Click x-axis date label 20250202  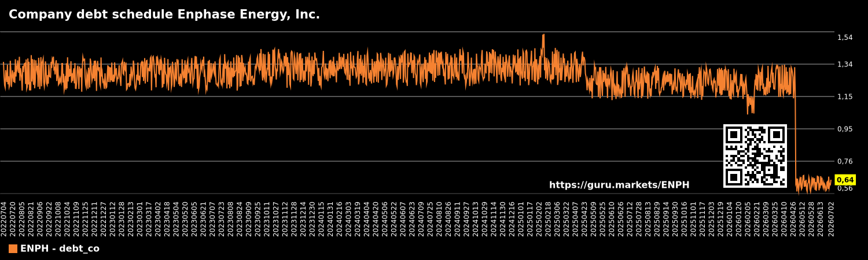pyautogui.click(x=539, y=219)
